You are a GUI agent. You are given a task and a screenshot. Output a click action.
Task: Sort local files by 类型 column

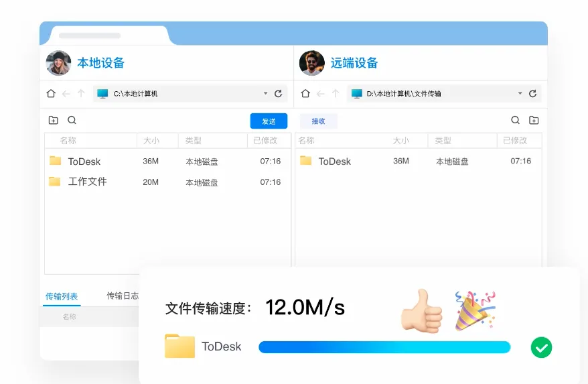(194, 140)
